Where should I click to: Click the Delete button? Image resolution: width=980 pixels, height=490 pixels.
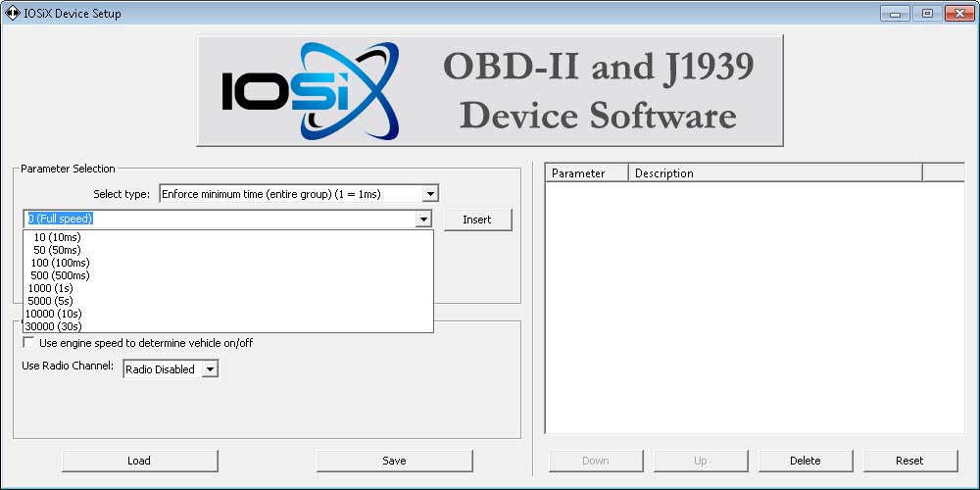pos(805,461)
